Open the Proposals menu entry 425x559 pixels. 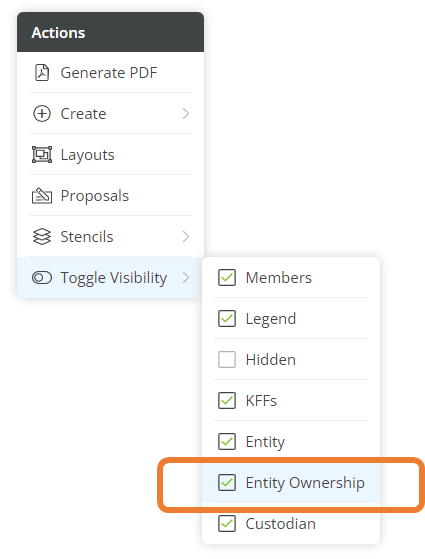click(x=111, y=195)
